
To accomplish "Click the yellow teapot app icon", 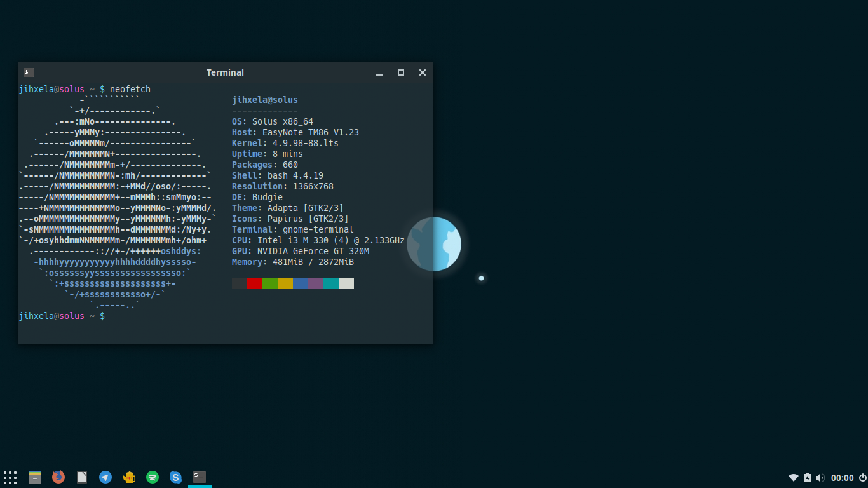I will click(x=129, y=477).
